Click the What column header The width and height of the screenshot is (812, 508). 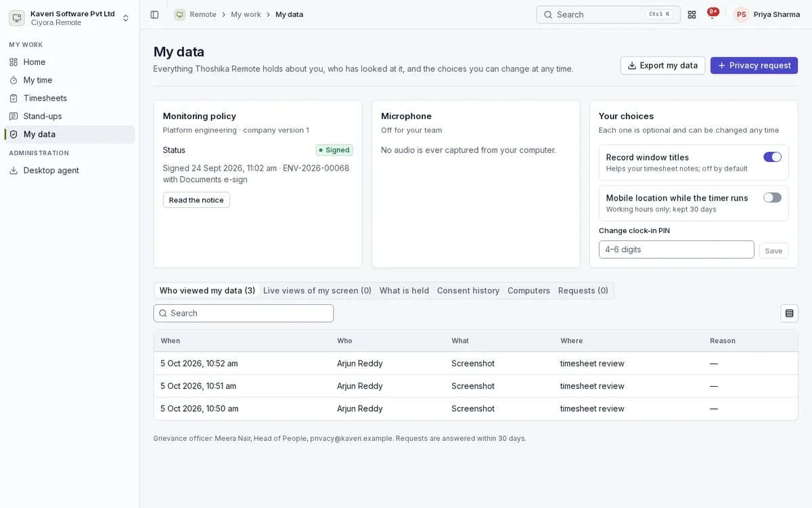click(460, 341)
